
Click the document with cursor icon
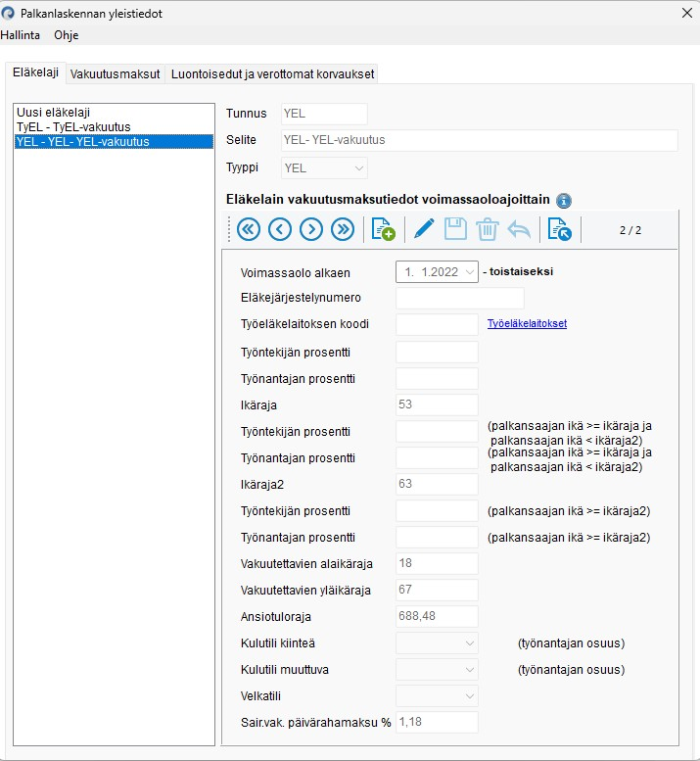[559, 229]
